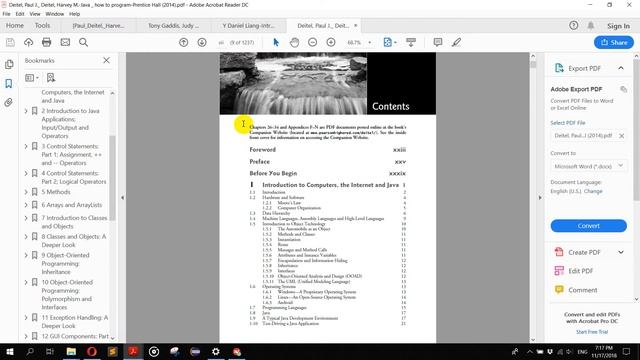
Task: Switch to the Home tab
Action: coord(15,25)
